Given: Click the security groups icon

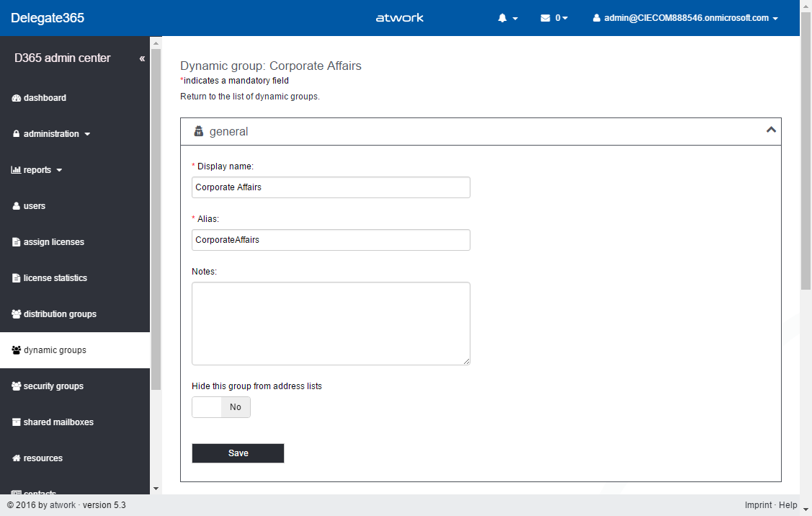Looking at the screenshot, I should coord(17,386).
